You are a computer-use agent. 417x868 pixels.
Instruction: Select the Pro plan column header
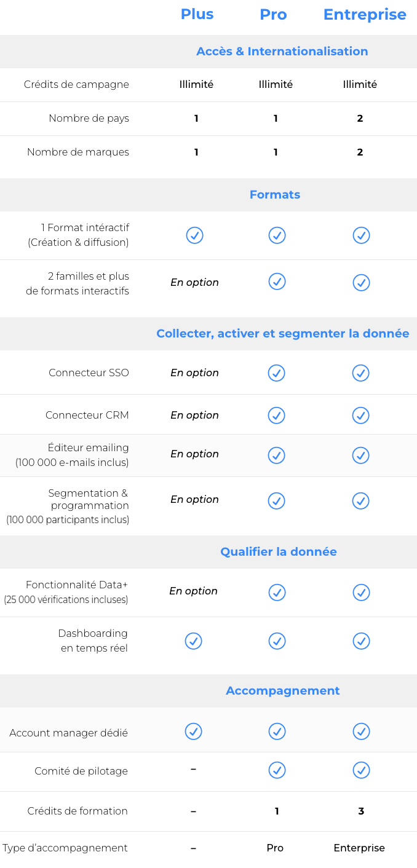(273, 15)
